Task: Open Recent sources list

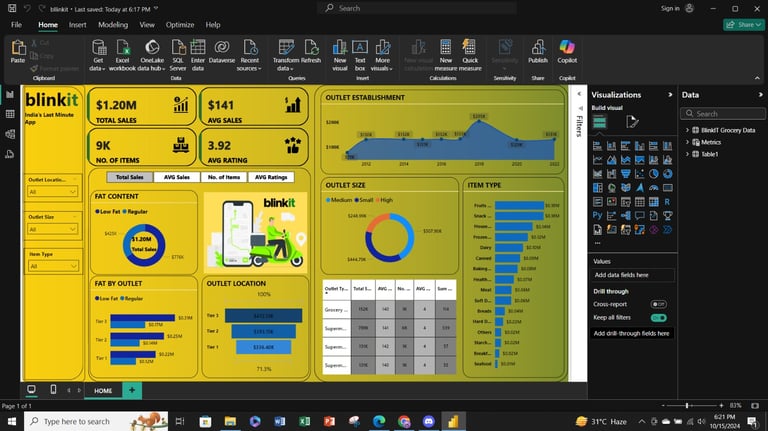Action: point(250,55)
